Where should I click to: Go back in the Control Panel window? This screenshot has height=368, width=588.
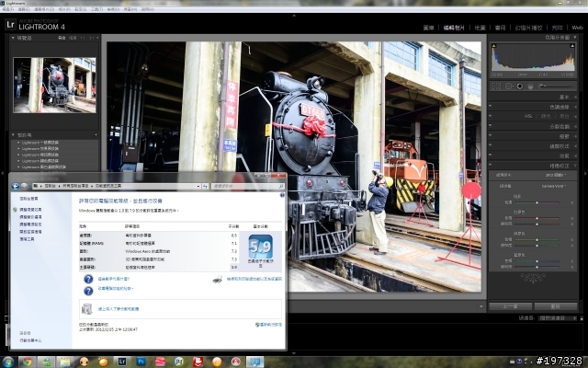pyautogui.click(x=15, y=186)
